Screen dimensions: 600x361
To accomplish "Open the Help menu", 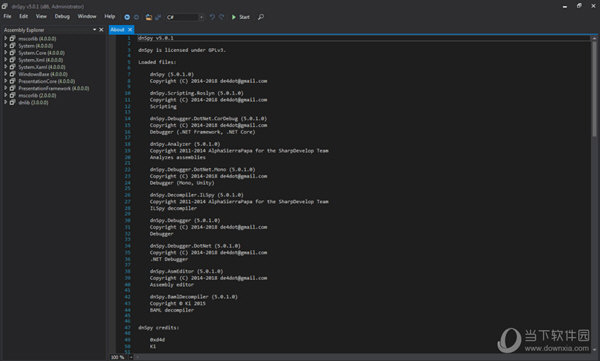I will point(110,16).
